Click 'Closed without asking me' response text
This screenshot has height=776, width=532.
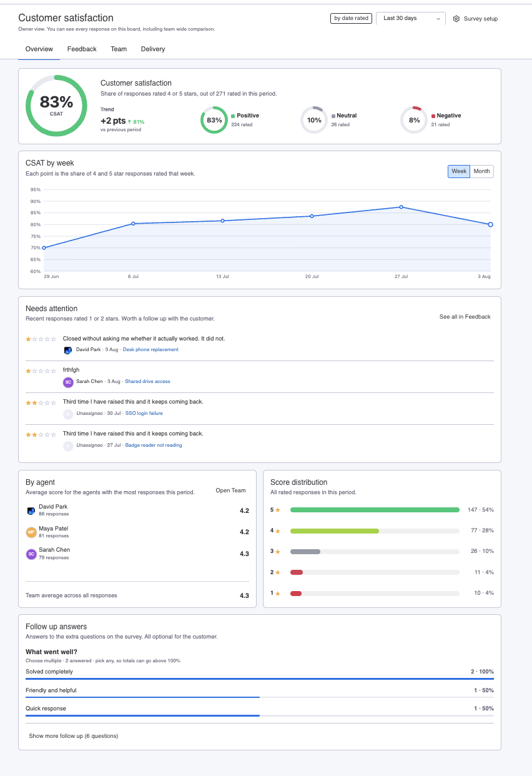coord(144,338)
